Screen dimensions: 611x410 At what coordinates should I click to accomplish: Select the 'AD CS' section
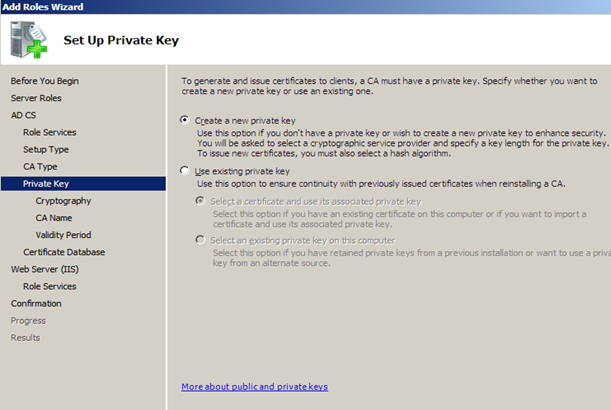pos(23,115)
